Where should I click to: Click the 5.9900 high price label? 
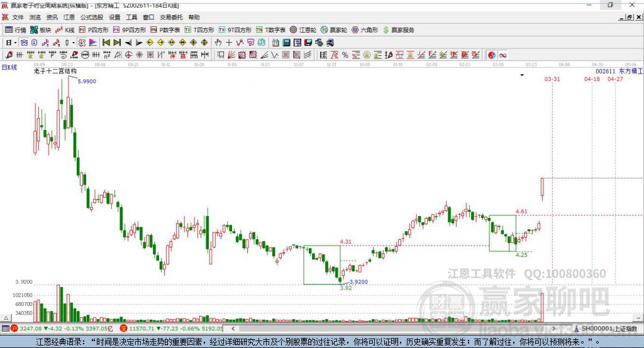coord(87,81)
